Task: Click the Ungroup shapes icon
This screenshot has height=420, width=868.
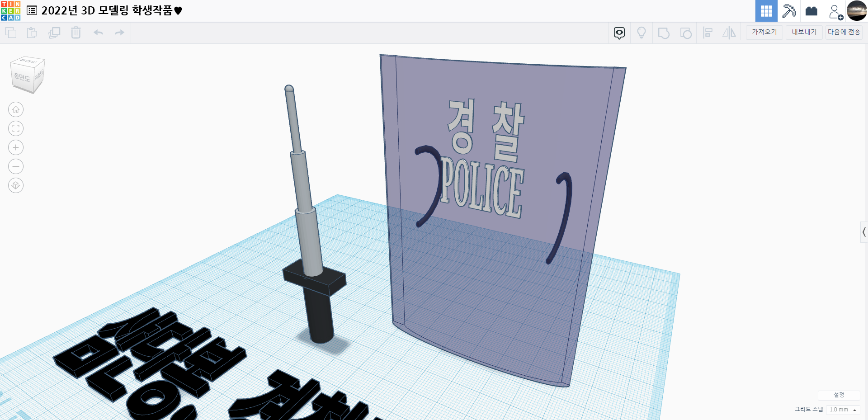Action: pos(686,33)
